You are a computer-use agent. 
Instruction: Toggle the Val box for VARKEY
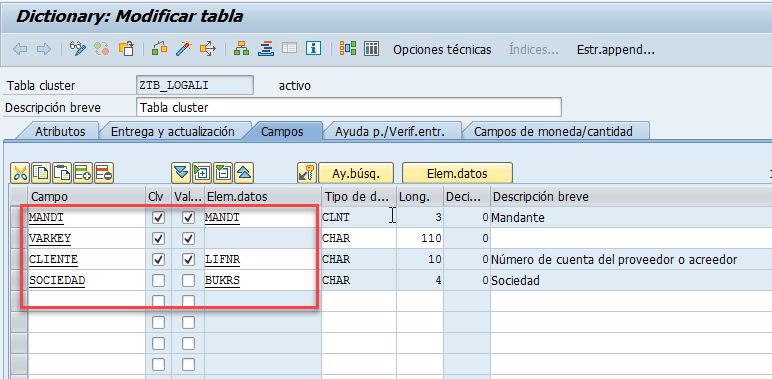click(188, 238)
